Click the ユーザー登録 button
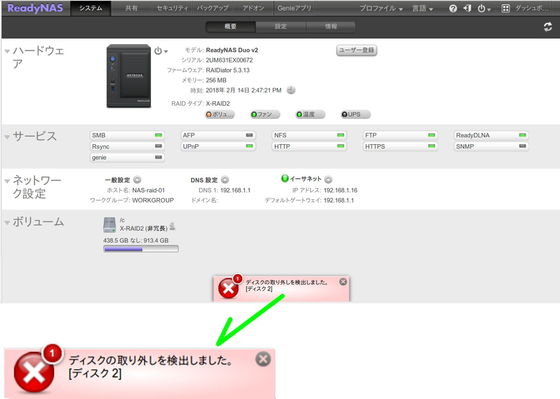 coord(356,50)
